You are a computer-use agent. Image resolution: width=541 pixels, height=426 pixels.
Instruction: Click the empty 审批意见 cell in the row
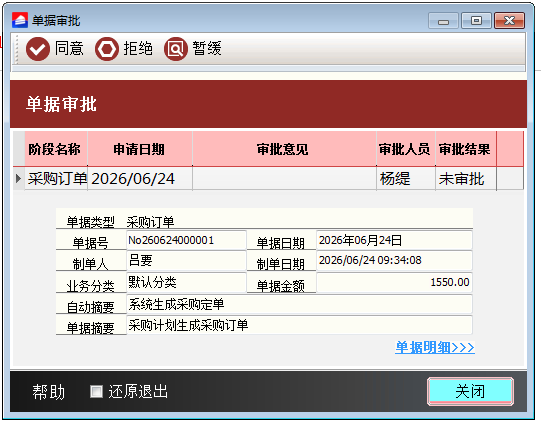[284, 179]
